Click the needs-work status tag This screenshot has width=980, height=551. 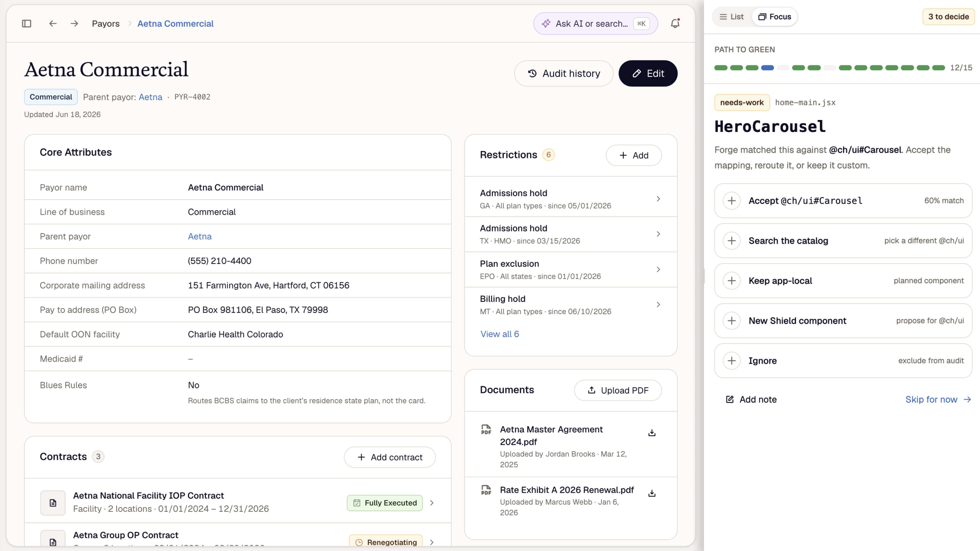[x=742, y=103]
